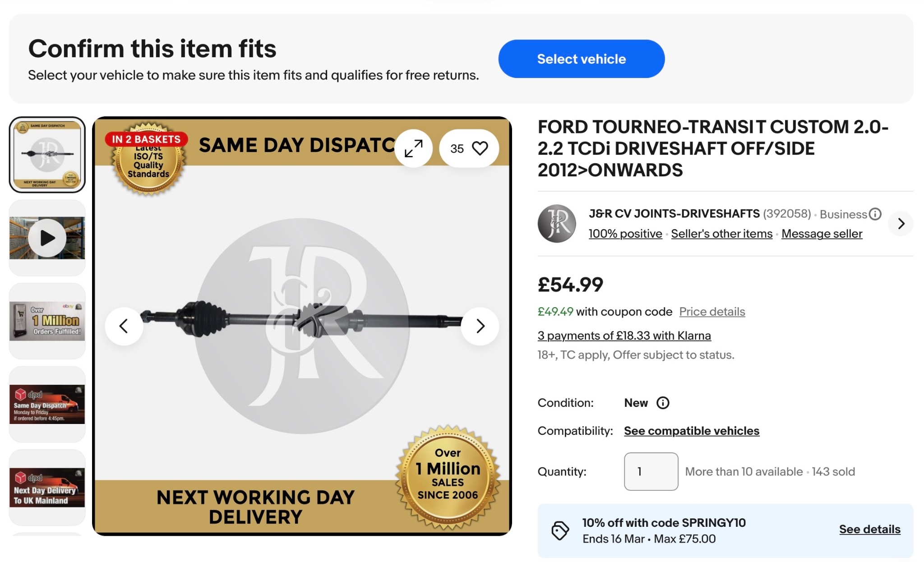This screenshot has height=562, width=924.
Task: Play the product video thumbnail
Action: click(x=47, y=238)
